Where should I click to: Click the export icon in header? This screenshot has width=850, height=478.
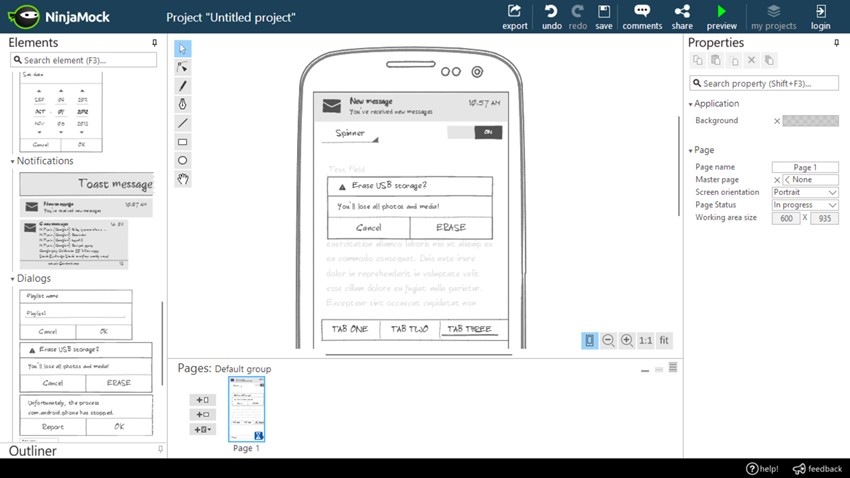(x=514, y=16)
